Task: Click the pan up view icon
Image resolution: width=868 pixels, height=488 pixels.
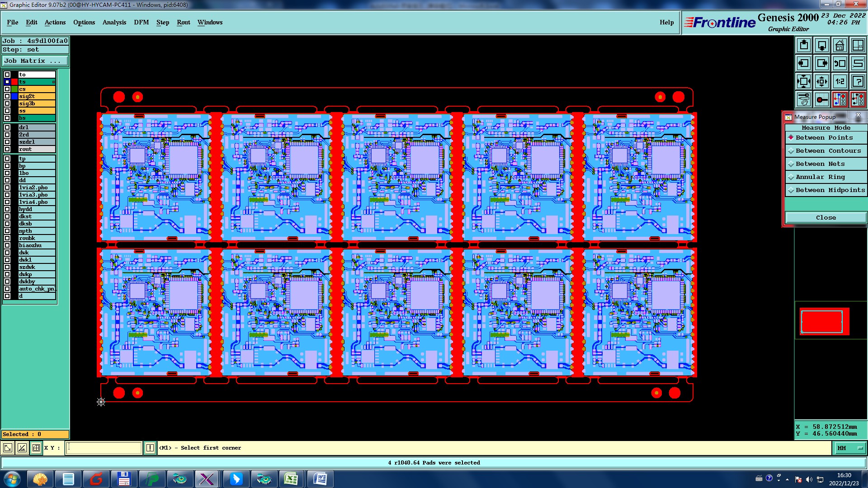Action: point(803,45)
